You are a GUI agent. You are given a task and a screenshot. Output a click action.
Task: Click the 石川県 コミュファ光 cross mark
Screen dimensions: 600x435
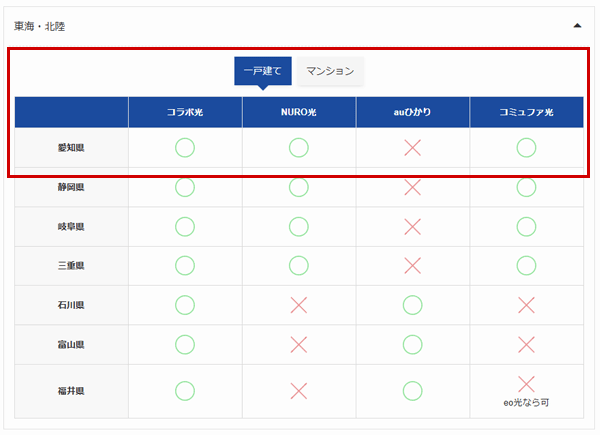point(526,305)
